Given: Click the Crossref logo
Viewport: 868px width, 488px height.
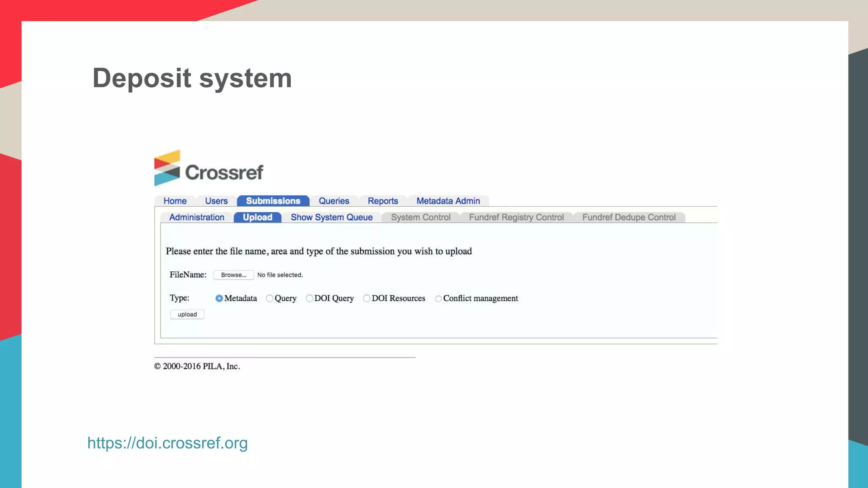Looking at the screenshot, I should [x=209, y=169].
